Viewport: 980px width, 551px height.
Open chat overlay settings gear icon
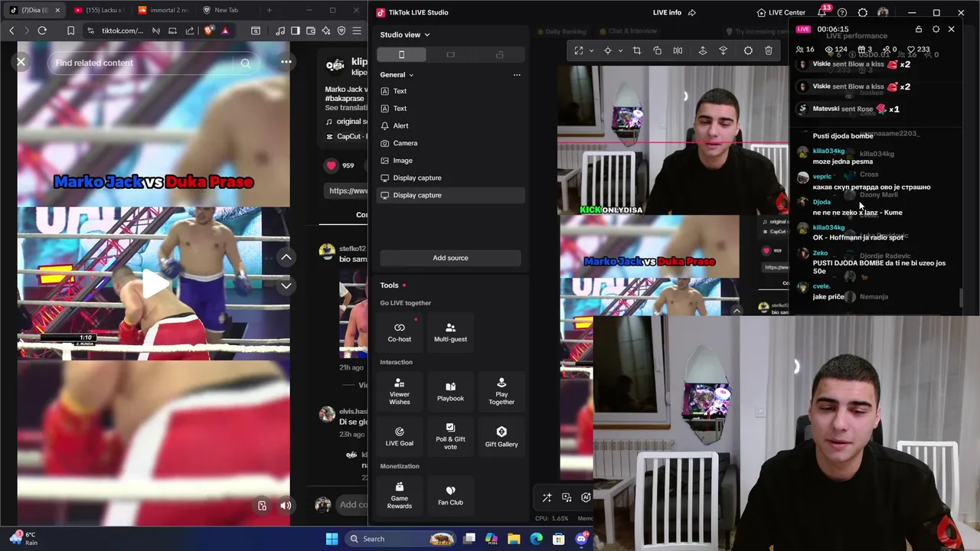coord(936,29)
